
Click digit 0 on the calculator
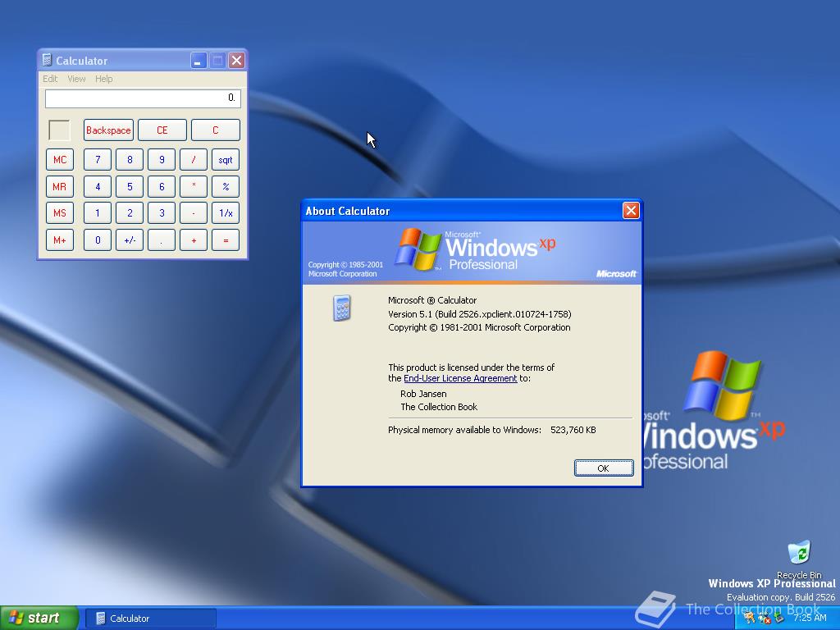98,240
